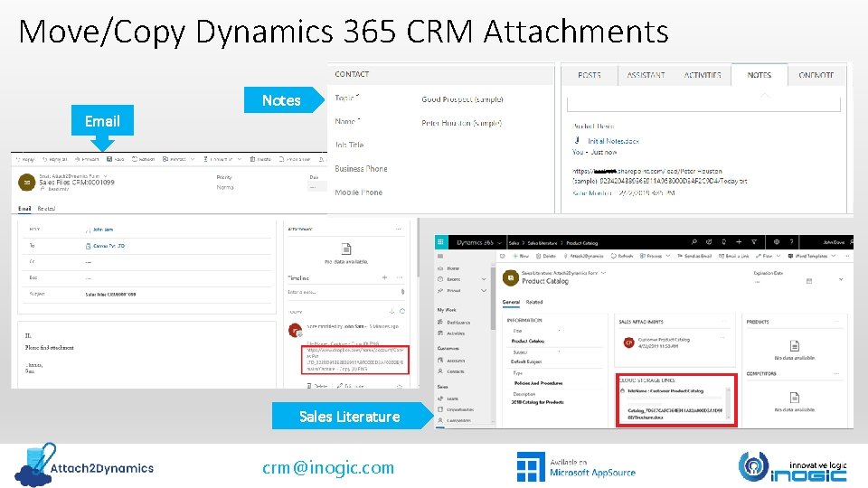Click Forward in the email command bar
868x488 pixels.
(87, 159)
